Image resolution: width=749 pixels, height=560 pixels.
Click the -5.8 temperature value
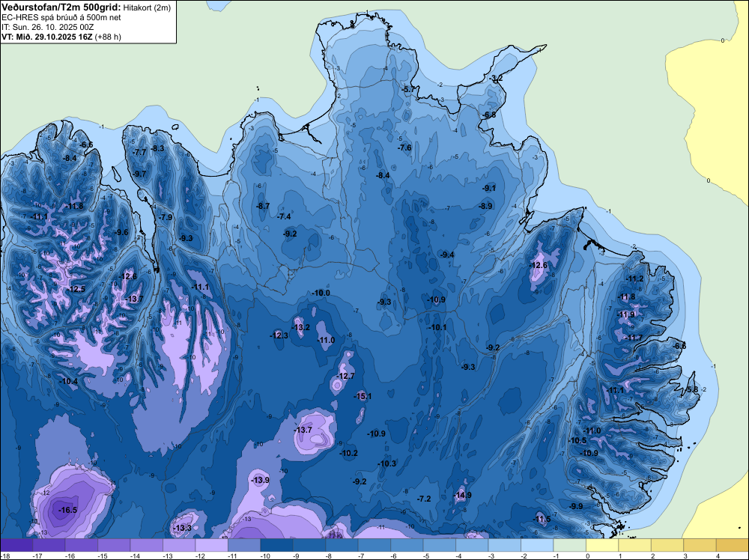pyautogui.click(x=691, y=389)
